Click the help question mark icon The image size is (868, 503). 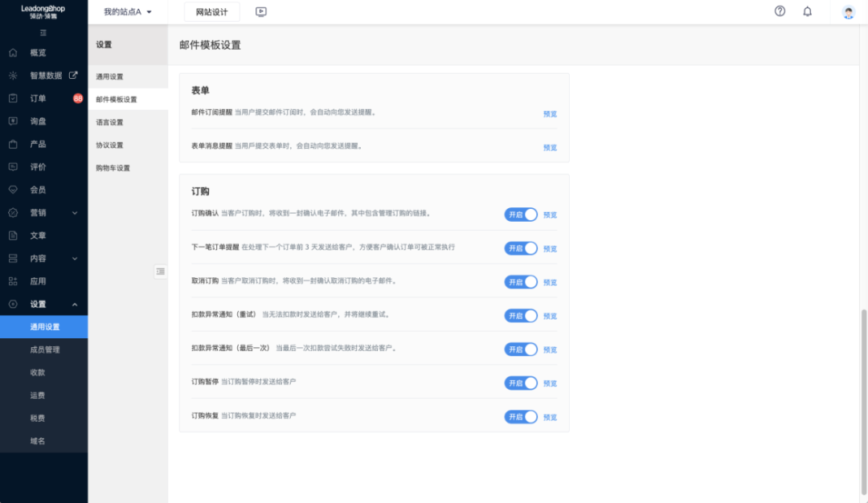780,11
